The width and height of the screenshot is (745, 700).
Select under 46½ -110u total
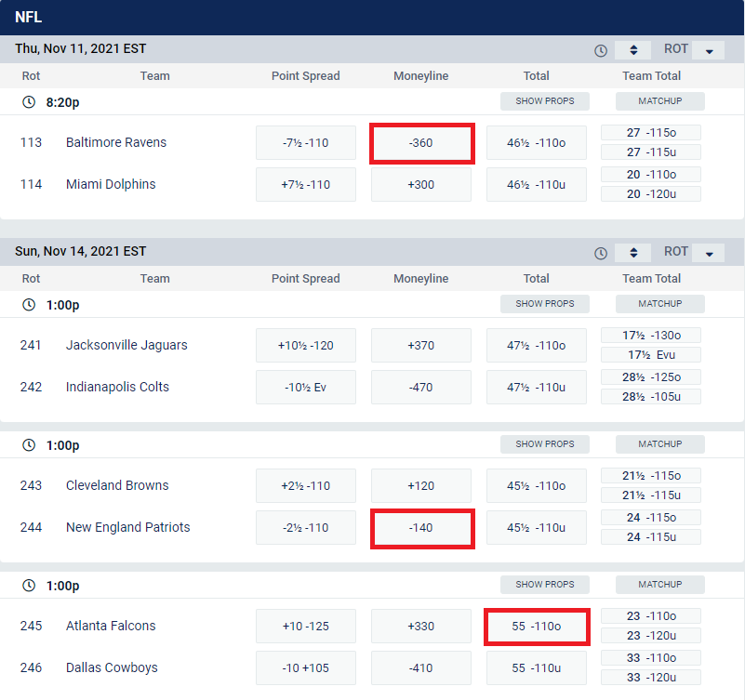(x=537, y=185)
